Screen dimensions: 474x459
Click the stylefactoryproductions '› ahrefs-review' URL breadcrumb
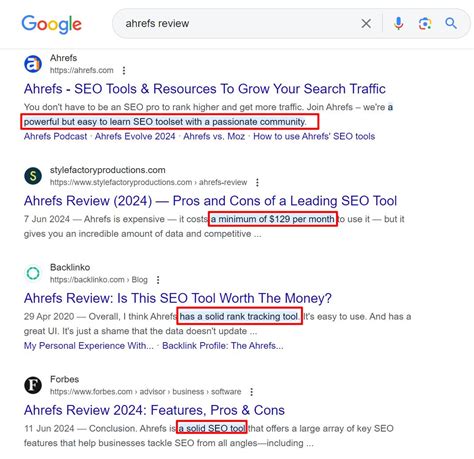pos(221,182)
